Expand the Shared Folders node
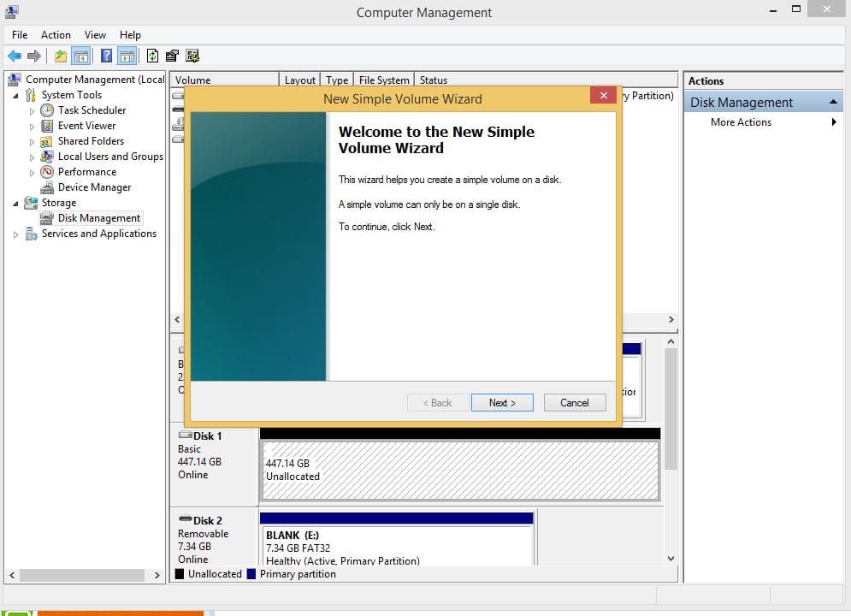The image size is (851, 616). tap(32, 142)
